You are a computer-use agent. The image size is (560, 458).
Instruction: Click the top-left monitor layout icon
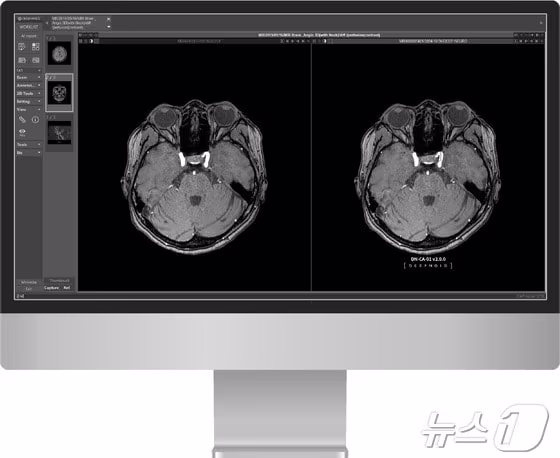coord(22,47)
